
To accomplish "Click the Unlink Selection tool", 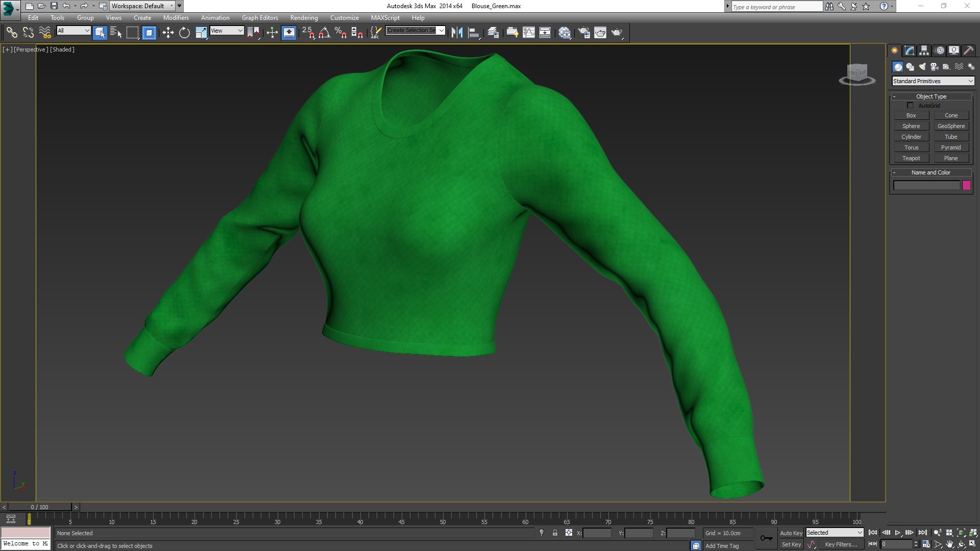I will pyautogui.click(x=28, y=33).
